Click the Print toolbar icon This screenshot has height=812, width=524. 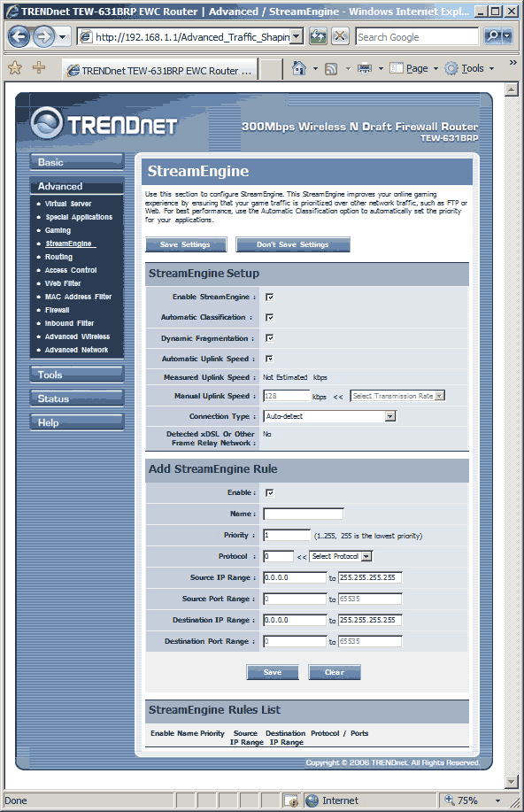coord(365,68)
